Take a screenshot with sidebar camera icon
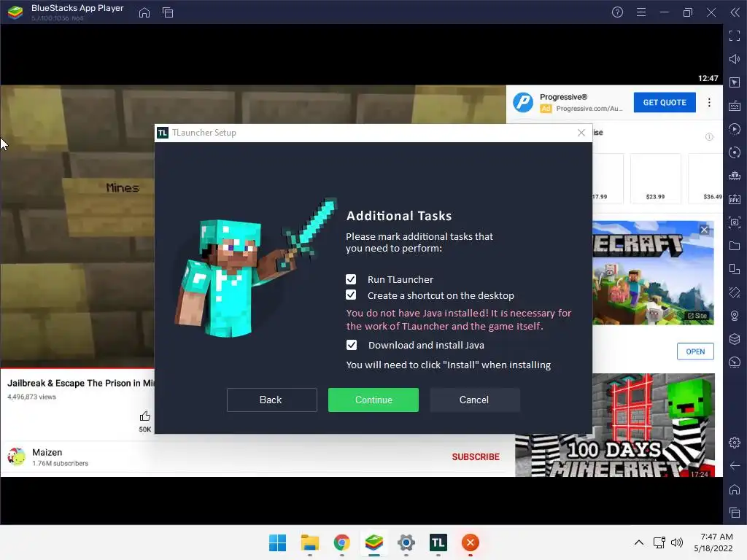This screenshot has width=747, height=560. [734, 222]
